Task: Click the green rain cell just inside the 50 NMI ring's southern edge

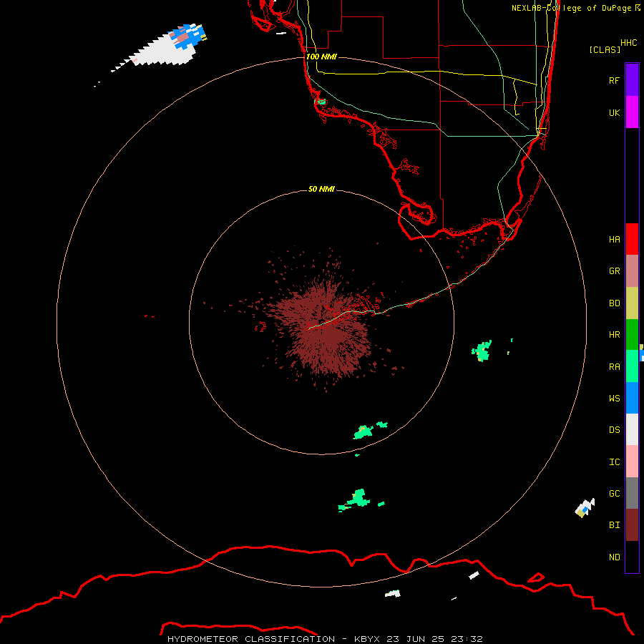Action: (x=364, y=432)
